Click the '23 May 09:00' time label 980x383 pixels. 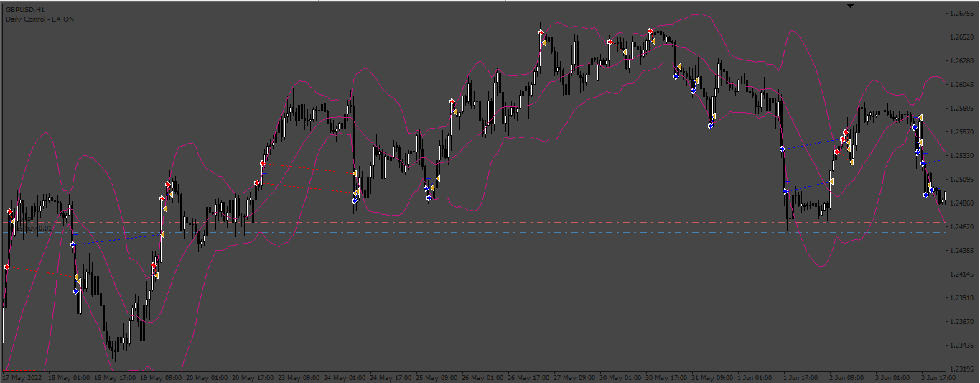(299, 377)
